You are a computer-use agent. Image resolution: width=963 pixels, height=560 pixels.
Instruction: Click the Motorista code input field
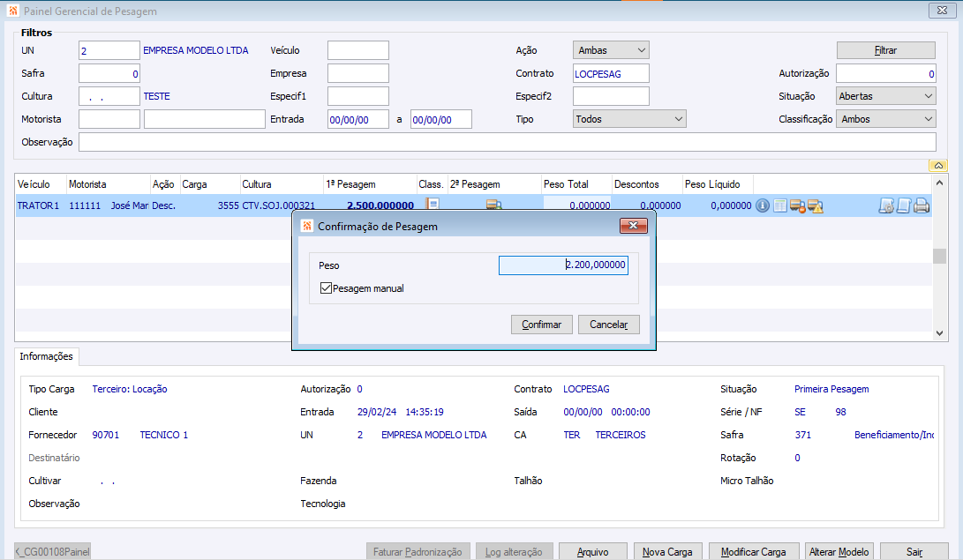click(x=109, y=119)
